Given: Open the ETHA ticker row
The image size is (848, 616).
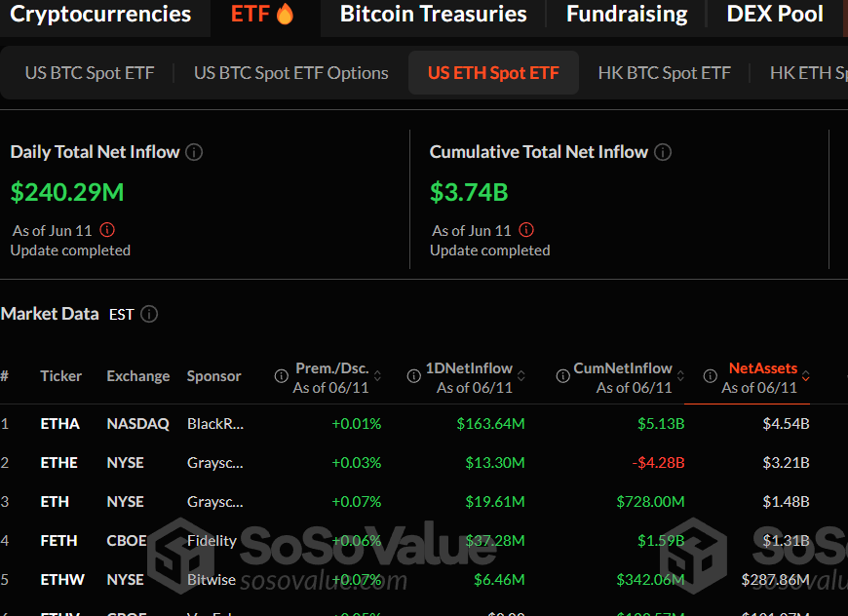Looking at the screenshot, I should click(x=60, y=423).
